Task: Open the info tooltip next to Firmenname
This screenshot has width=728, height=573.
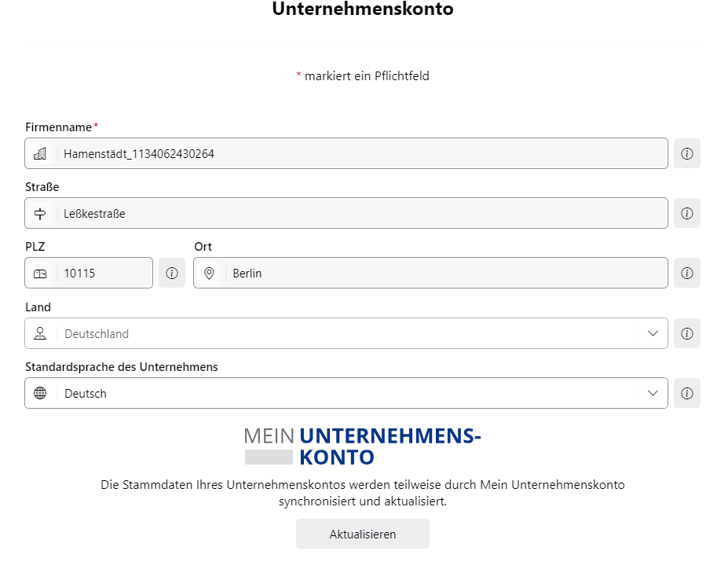Action: [x=686, y=153]
